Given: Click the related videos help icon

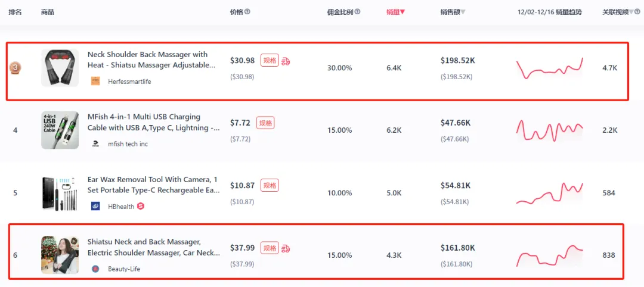Looking at the screenshot, I should (x=637, y=12).
